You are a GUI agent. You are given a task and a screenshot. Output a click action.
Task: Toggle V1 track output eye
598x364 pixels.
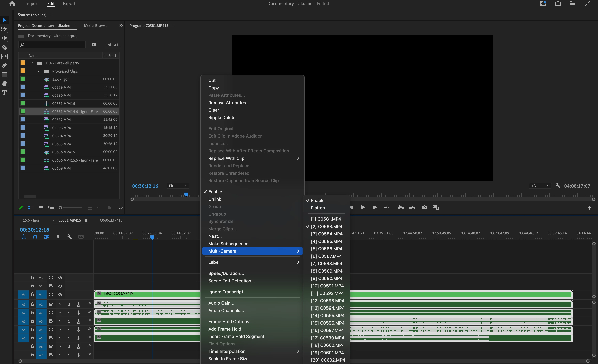click(60, 295)
